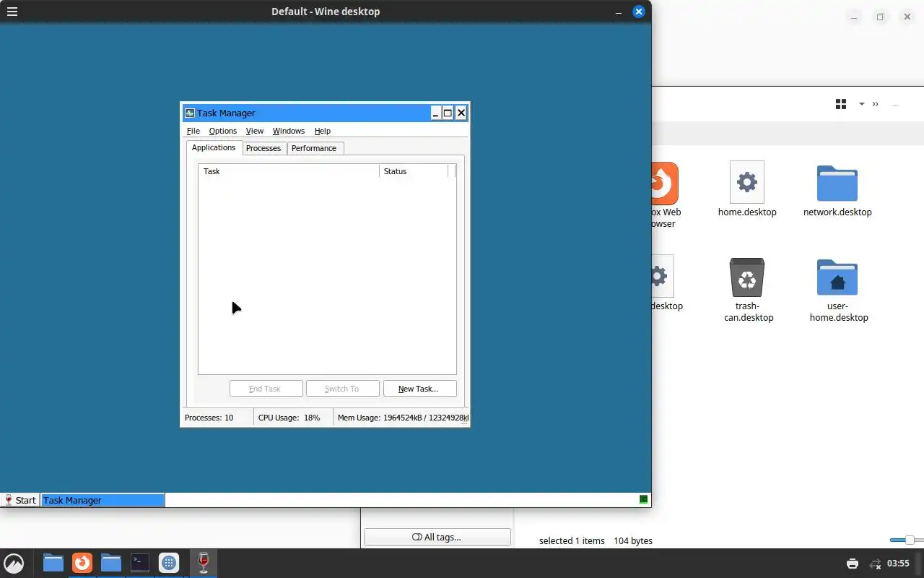Click the 'selected 1 items' status text
This screenshot has width=924, height=578.
(x=572, y=540)
